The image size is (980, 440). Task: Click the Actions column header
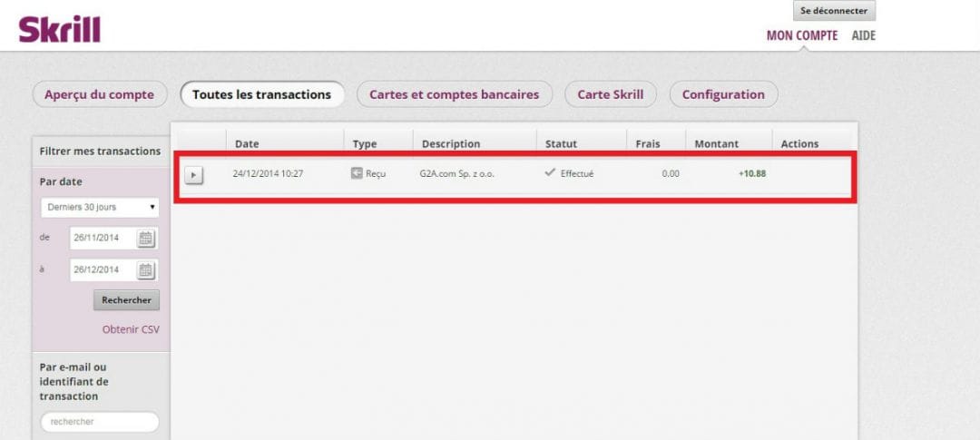click(799, 143)
